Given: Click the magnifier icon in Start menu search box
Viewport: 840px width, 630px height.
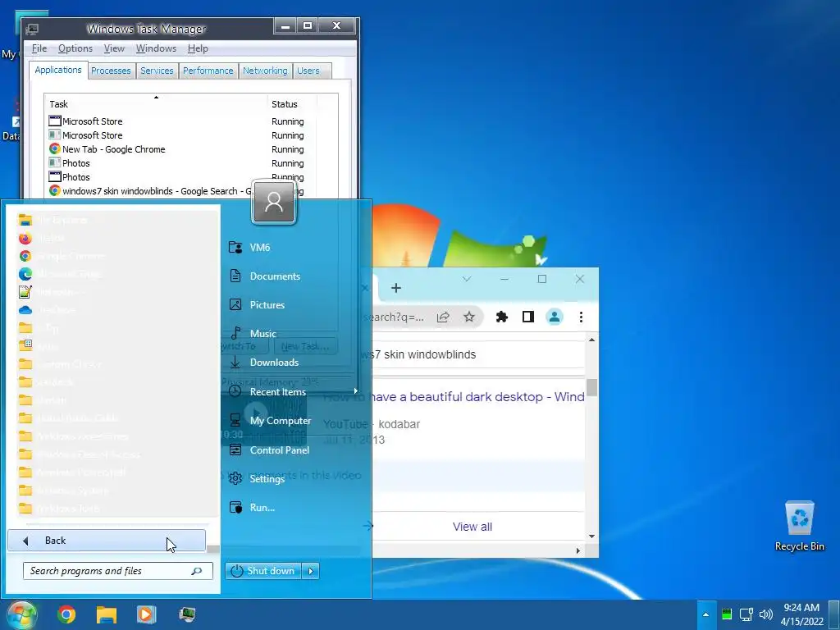Looking at the screenshot, I should [197, 571].
